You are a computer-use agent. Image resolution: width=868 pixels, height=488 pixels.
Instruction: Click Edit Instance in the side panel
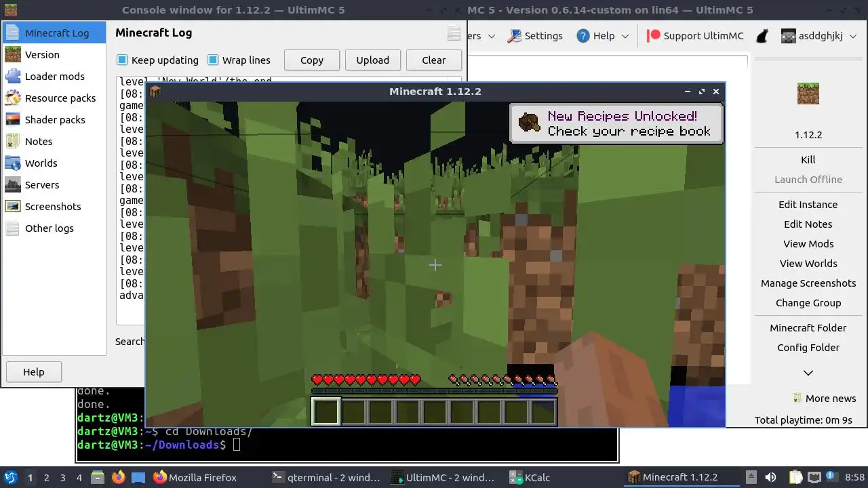coord(808,205)
